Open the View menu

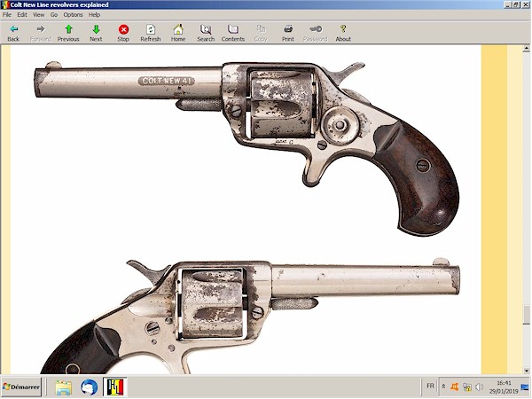(x=38, y=14)
